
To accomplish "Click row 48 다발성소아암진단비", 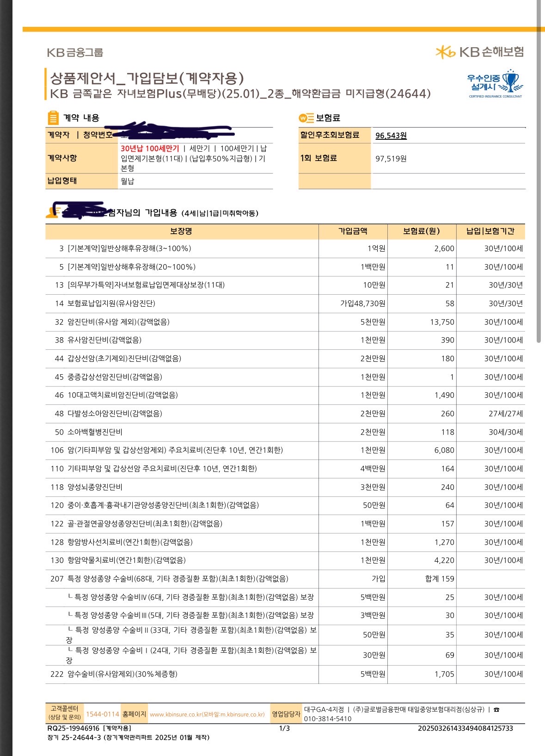I will click(285, 414).
